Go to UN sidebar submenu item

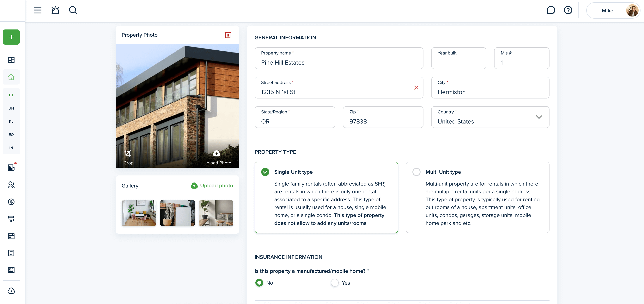11,108
